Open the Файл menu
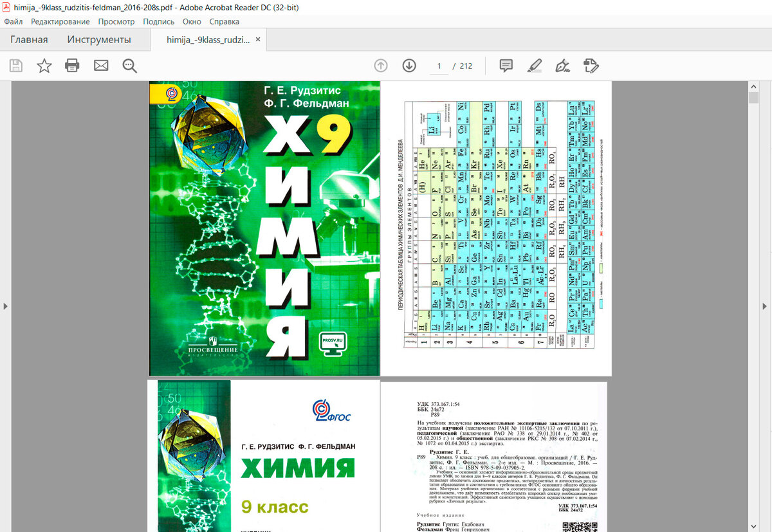The image size is (772, 532). (14, 21)
